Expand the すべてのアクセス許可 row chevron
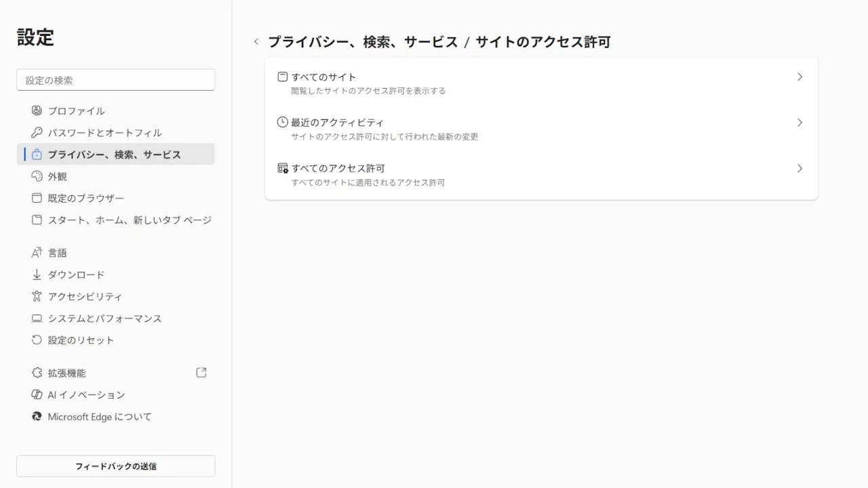This screenshot has width=868, height=488. click(x=800, y=168)
